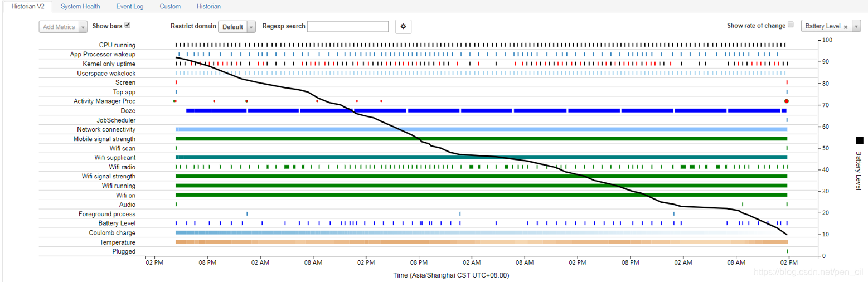
Task: Click the Network connectivity light blue bar
Action: click(x=481, y=129)
